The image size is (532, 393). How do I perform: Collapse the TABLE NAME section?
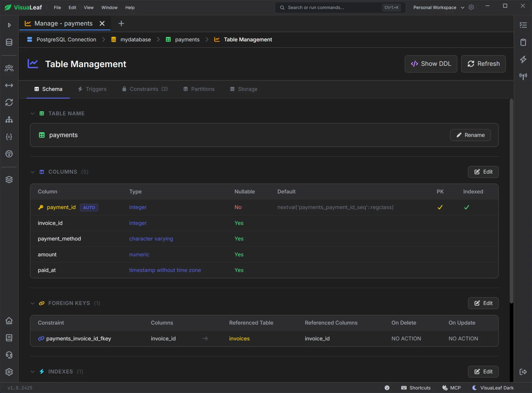[x=33, y=113]
